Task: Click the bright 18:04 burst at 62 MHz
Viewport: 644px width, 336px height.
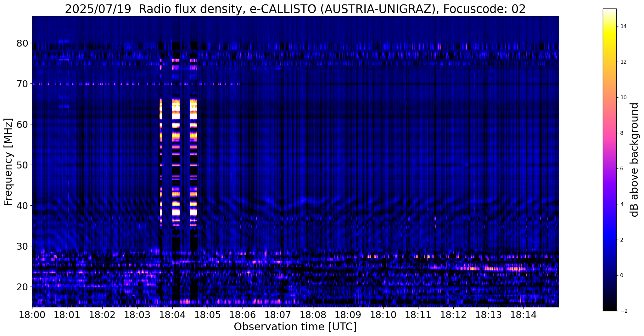Action: [176, 116]
